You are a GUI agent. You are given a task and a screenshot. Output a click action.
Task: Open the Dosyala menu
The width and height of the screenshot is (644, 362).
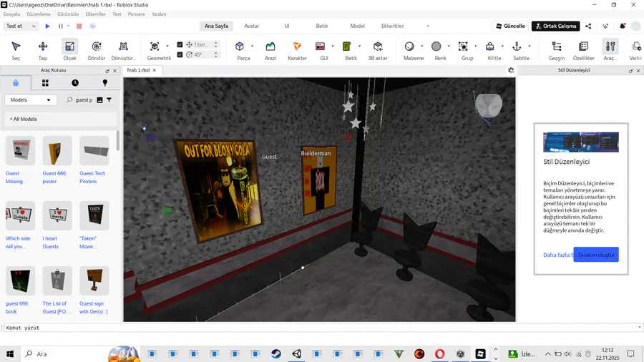(x=11, y=14)
